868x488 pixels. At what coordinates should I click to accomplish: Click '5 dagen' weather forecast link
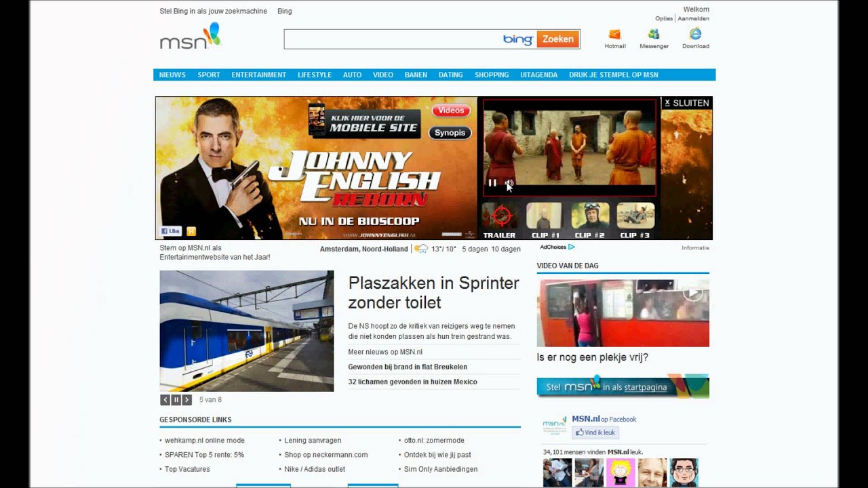474,249
